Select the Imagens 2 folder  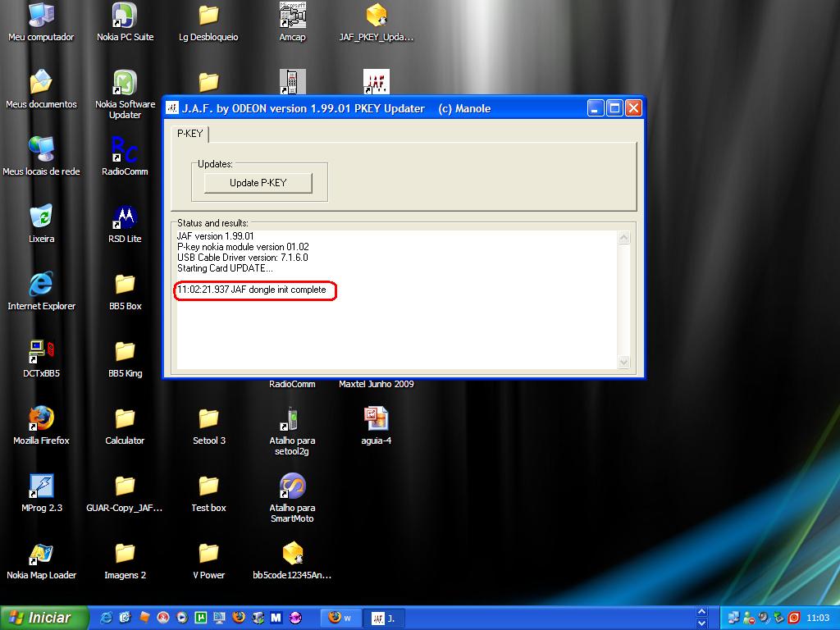pyautogui.click(x=125, y=561)
